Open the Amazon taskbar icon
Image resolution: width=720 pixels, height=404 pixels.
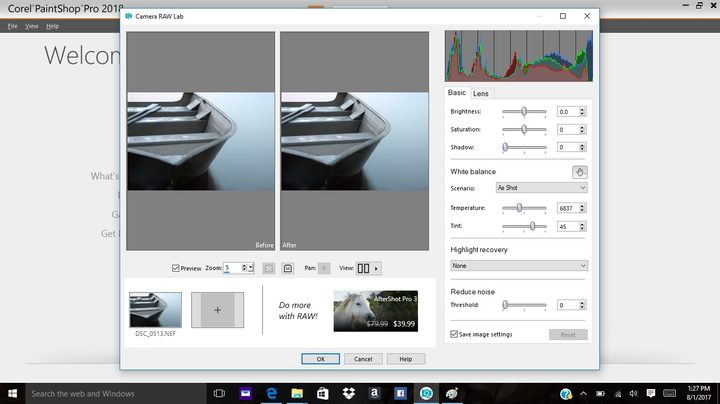click(375, 393)
